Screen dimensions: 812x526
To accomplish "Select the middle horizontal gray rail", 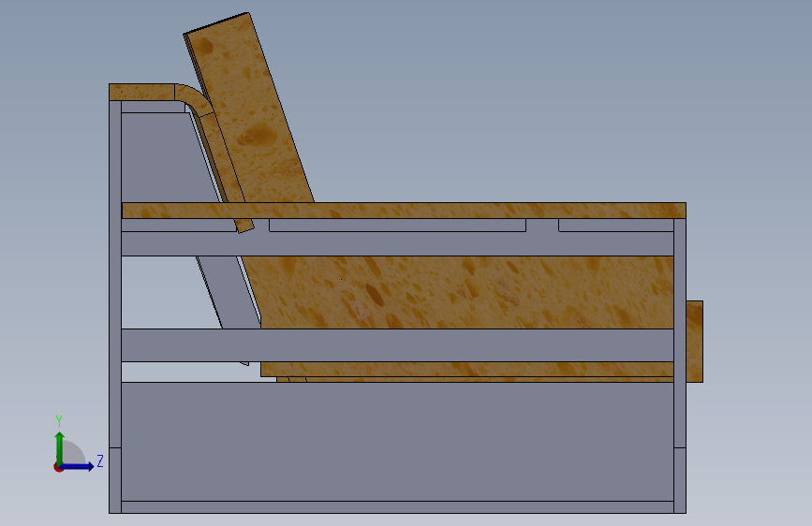I will (397, 345).
